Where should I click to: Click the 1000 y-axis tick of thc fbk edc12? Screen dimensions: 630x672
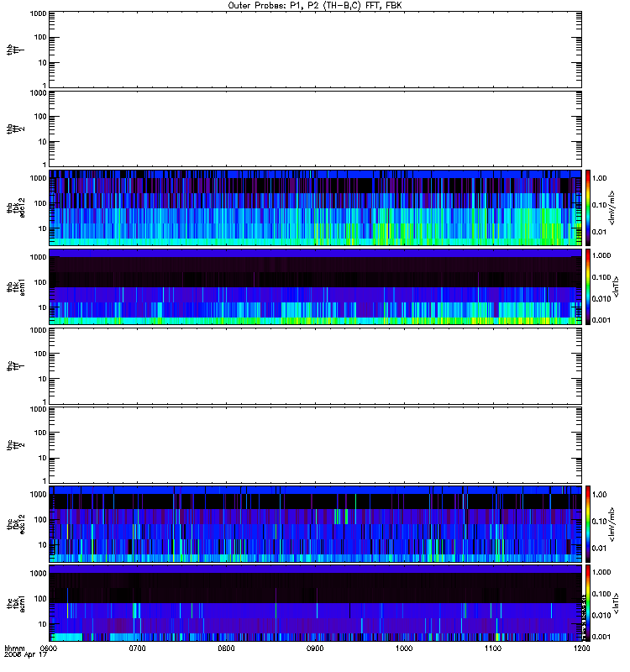click(38, 495)
